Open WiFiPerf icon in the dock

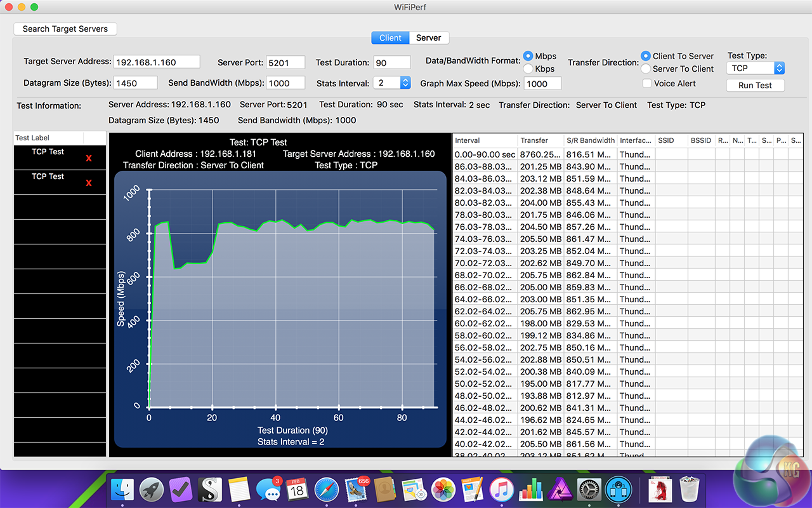617,490
